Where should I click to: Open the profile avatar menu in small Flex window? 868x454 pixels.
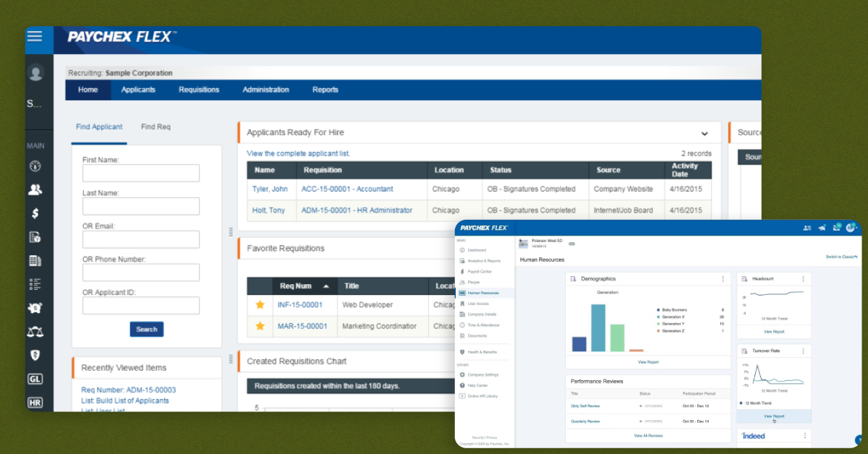coord(851,228)
